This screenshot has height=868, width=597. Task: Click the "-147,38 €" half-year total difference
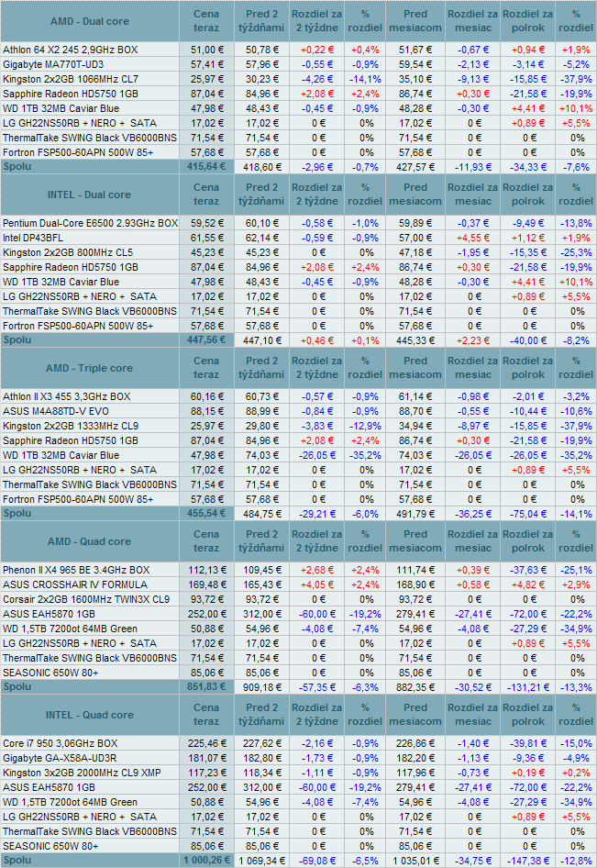click(528, 861)
